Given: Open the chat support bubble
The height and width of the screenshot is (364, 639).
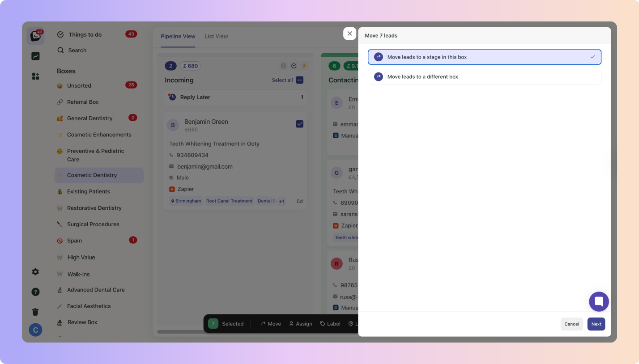Looking at the screenshot, I should point(599,301).
